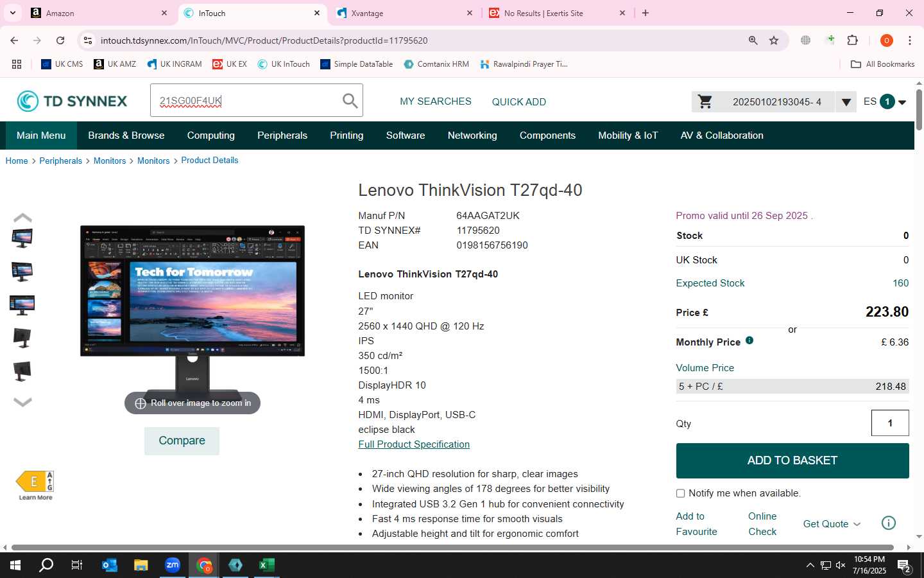Open the Brands & Browse menu
The image size is (924, 578).
[126, 136]
